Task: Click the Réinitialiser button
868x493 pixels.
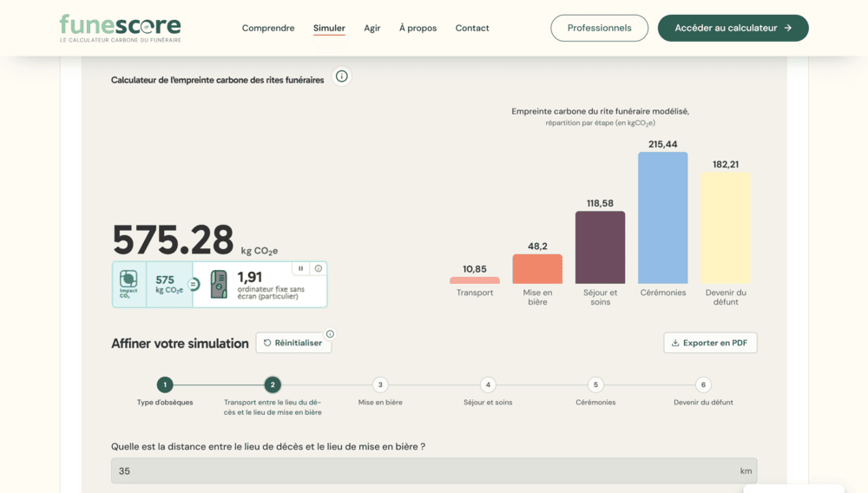Action: 293,343
